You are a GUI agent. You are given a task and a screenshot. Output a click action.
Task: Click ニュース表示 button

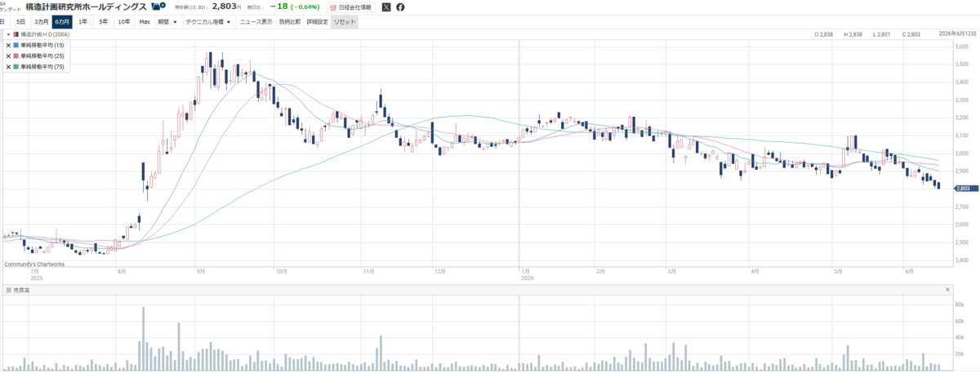click(256, 22)
